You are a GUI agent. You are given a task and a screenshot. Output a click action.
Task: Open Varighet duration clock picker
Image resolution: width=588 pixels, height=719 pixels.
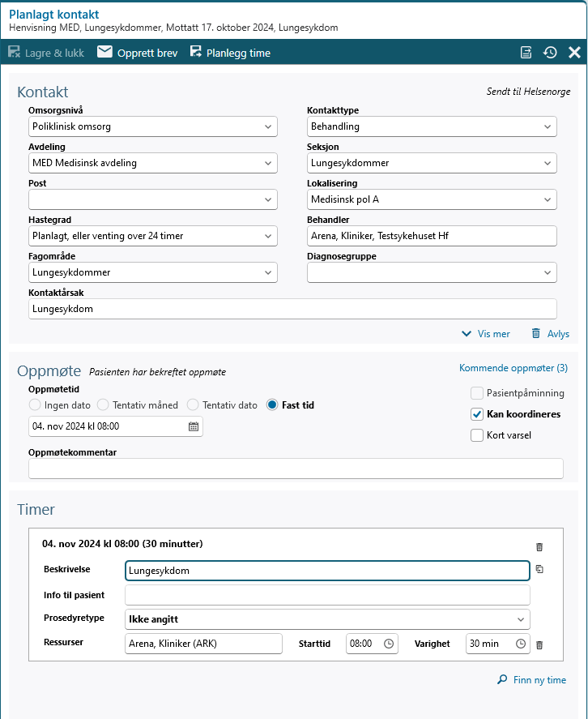click(520, 644)
